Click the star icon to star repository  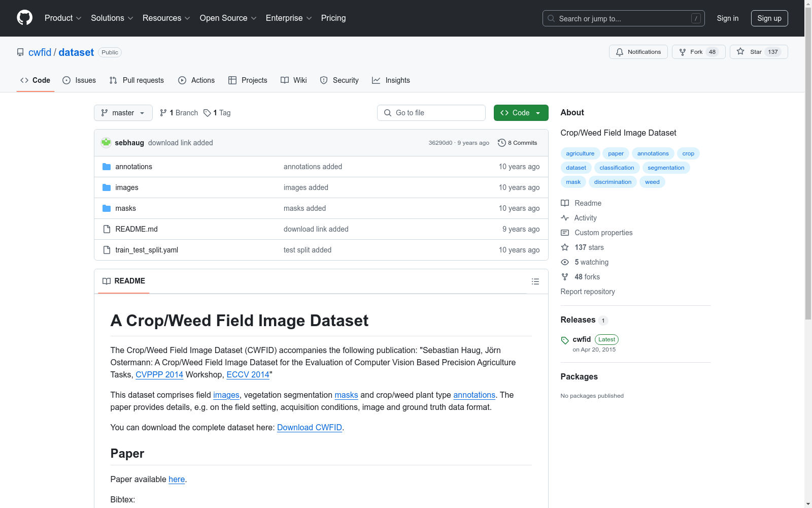pos(740,52)
